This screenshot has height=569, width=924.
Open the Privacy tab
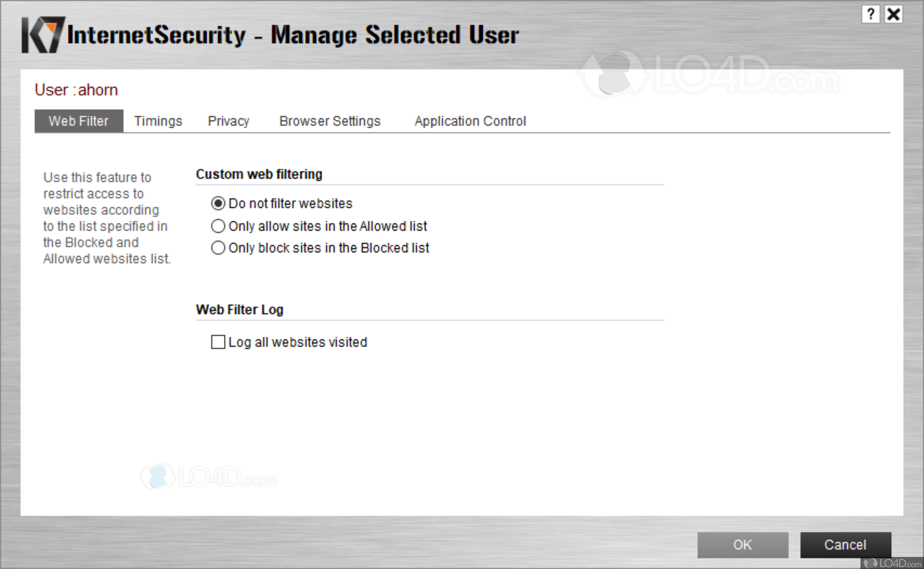point(229,121)
